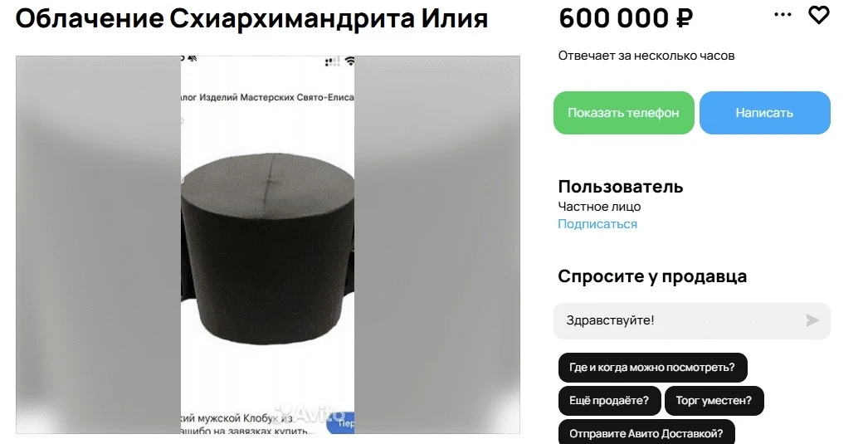This screenshot has height=444, width=868.
Task: Ask 'Торг уместен?' via quick reply chip
Action: point(714,401)
